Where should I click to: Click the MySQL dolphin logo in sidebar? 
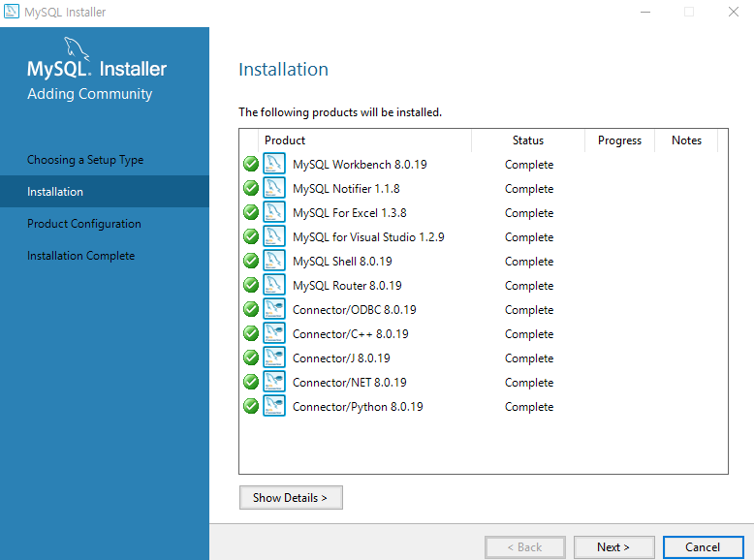77,48
